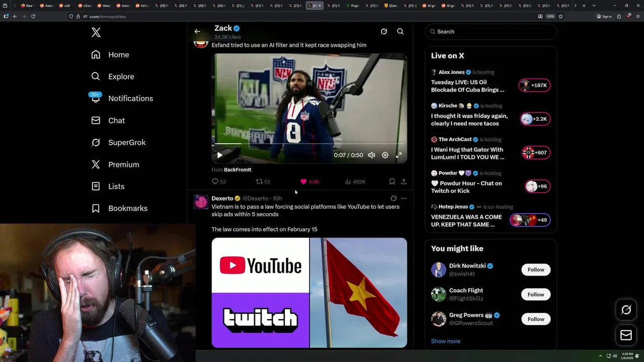Open a new browser tab
The height and width of the screenshot is (362, 644).
[584, 6]
